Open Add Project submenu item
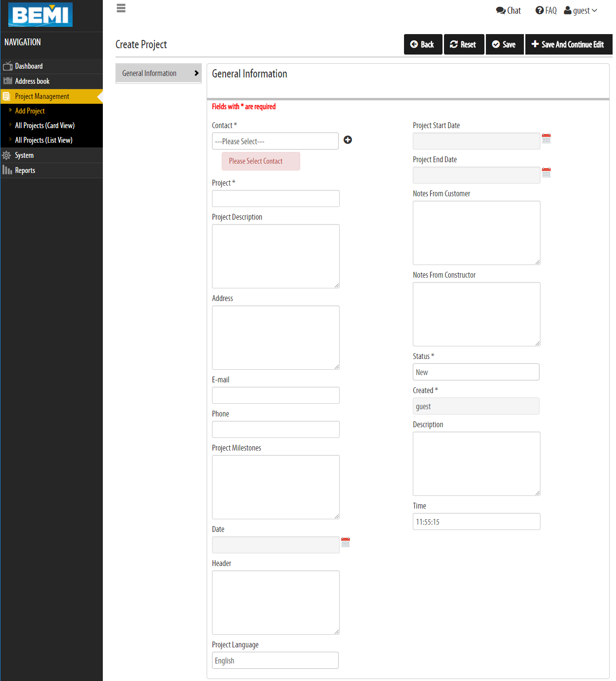This screenshot has height=681, width=616. point(30,111)
